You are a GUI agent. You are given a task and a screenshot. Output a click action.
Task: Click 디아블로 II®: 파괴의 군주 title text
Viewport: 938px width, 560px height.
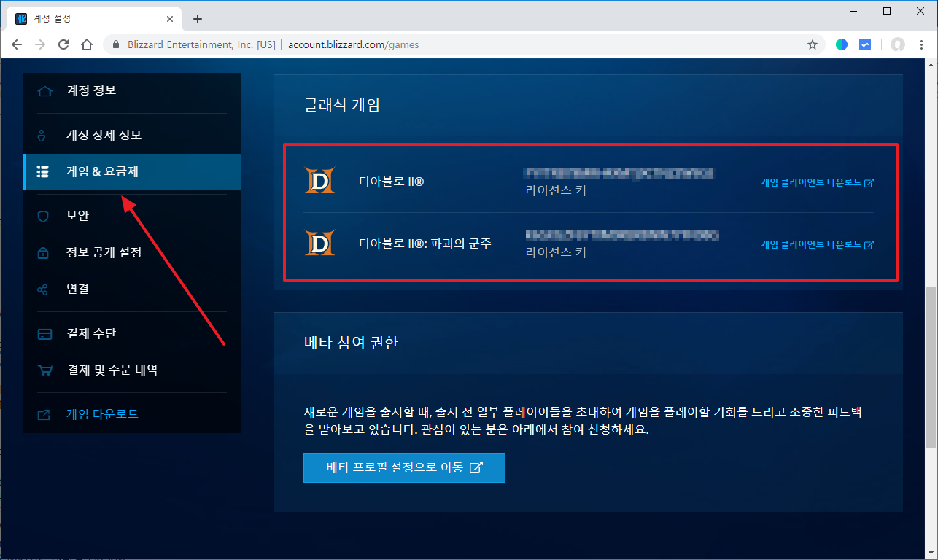point(425,244)
